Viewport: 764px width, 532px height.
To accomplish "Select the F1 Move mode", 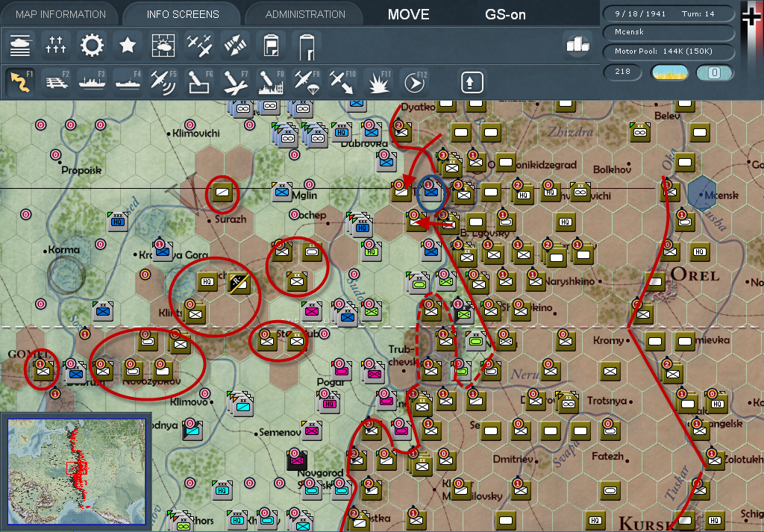I will click(x=20, y=81).
